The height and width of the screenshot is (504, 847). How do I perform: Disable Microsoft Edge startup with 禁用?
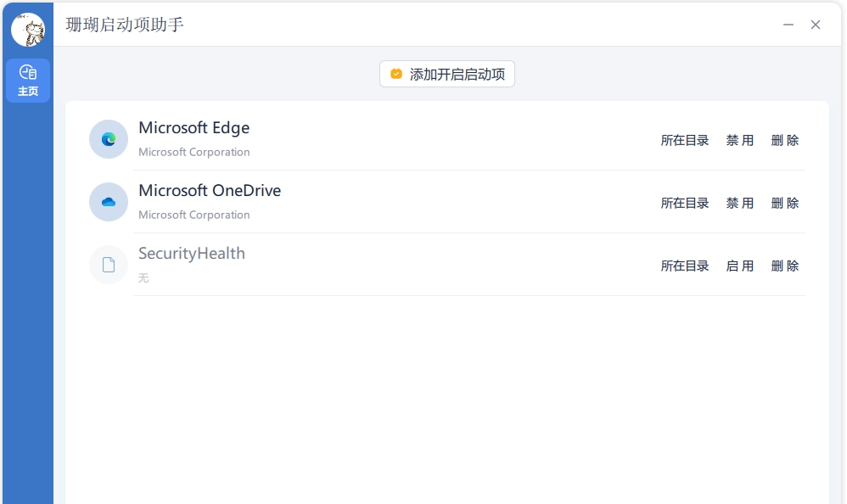(x=740, y=141)
